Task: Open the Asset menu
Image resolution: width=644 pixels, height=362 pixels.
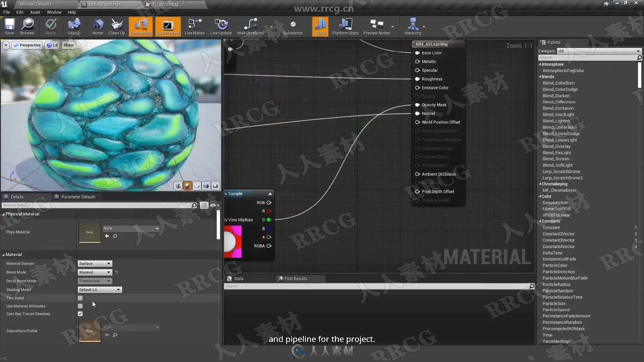Action: tap(35, 12)
